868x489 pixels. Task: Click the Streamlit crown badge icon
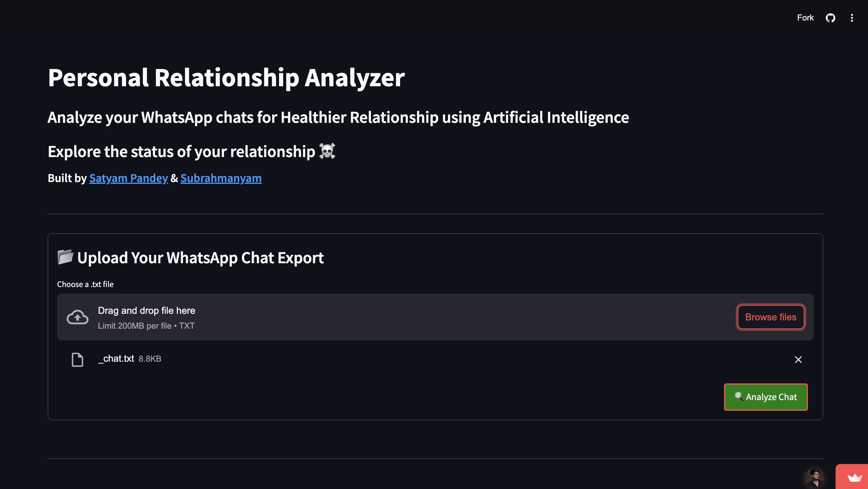tap(855, 477)
